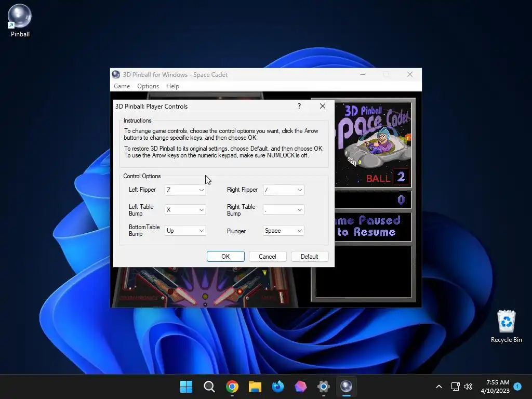Image resolution: width=532 pixels, height=399 pixels.
Task: Open the notification badge icon
Action: [x=517, y=387]
